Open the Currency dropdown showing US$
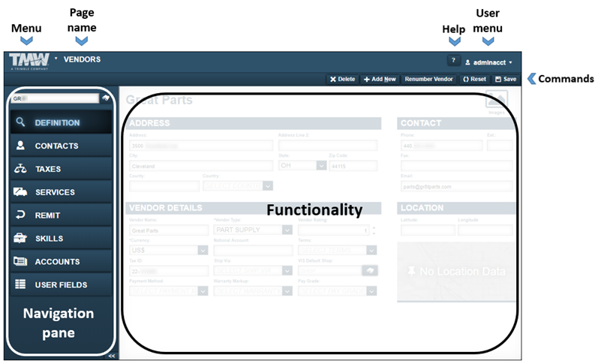The height and width of the screenshot is (364, 601). [169, 250]
